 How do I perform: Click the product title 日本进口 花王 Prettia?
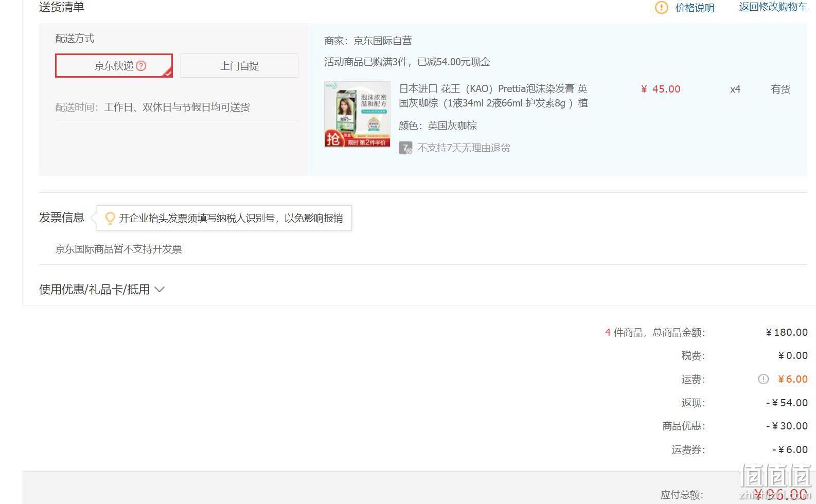click(493, 96)
